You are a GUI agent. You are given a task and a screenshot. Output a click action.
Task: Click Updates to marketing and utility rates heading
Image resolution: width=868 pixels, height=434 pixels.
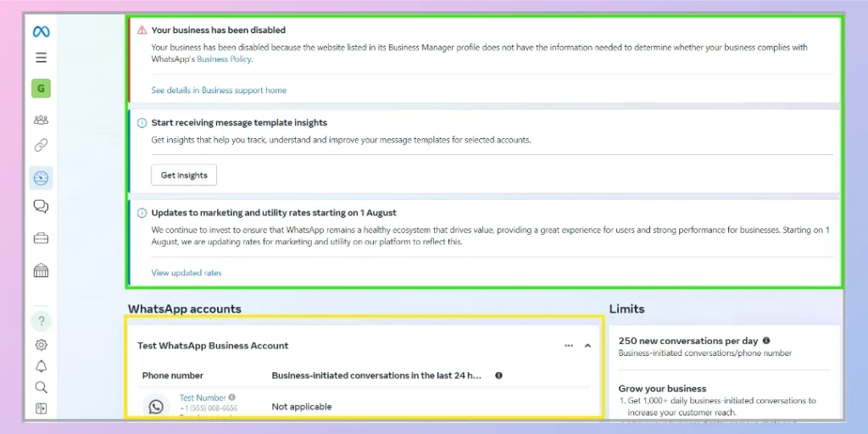274,213
